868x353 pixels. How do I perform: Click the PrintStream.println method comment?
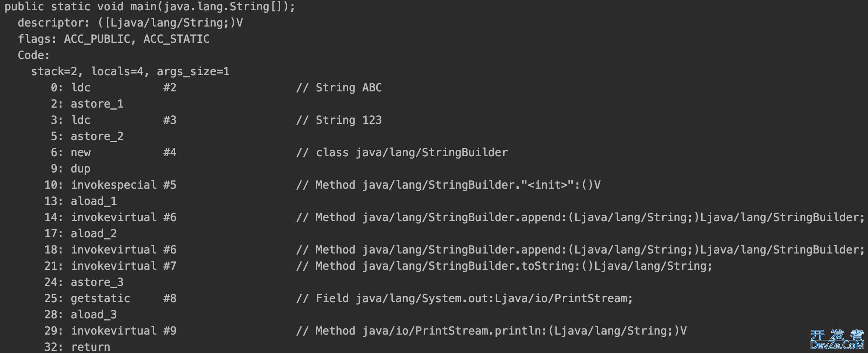coord(491,331)
